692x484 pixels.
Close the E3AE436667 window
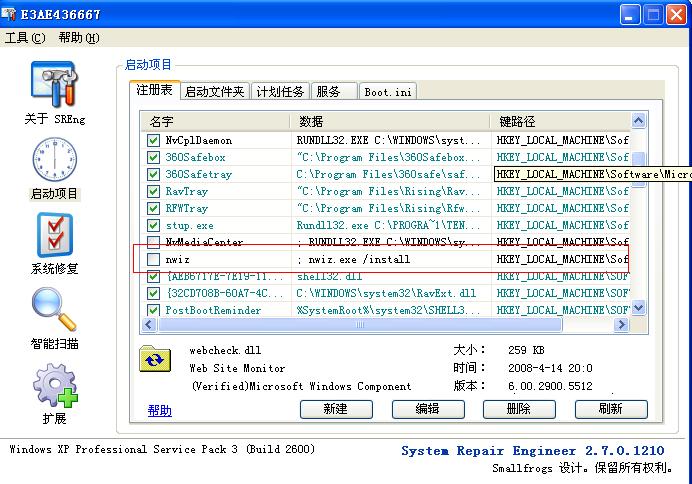(676, 15)
